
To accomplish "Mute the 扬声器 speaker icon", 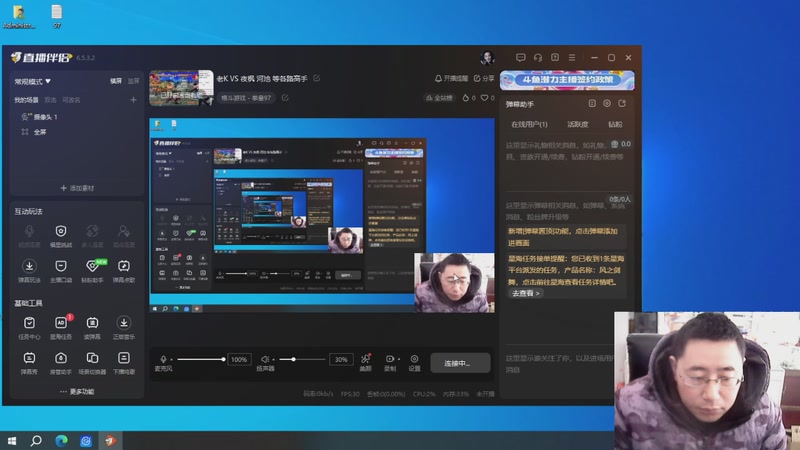I will pyautogui.click(x=265, y=359).
